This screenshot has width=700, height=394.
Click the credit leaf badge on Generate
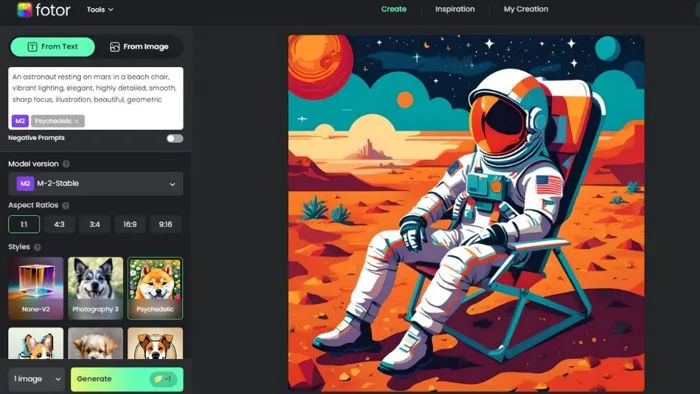pos(162,379)
